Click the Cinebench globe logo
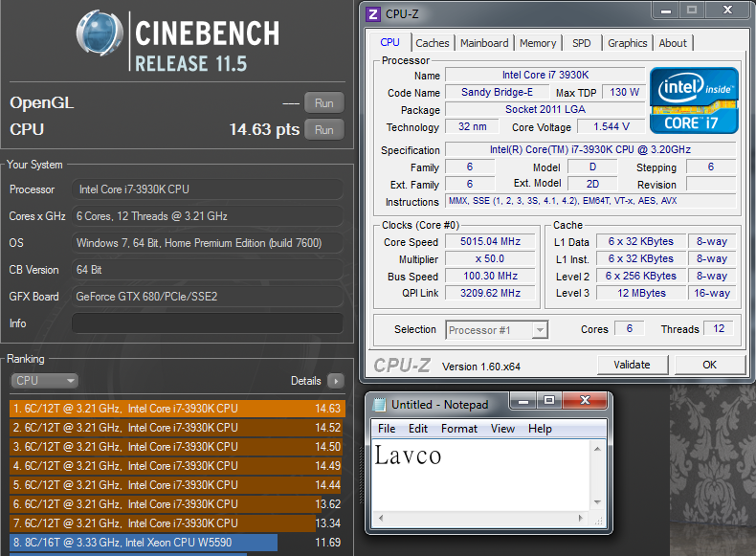This screenshot has width=756, height=556. click(100, 33)
